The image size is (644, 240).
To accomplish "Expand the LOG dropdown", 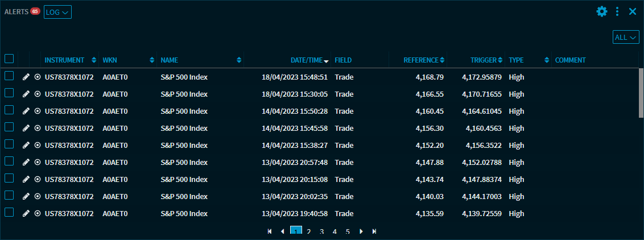I will (x=57, y=12).
